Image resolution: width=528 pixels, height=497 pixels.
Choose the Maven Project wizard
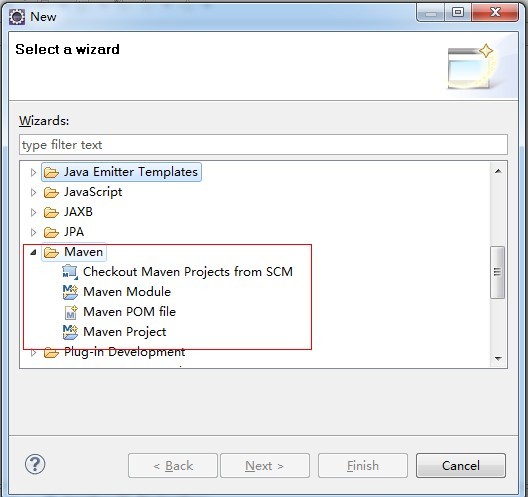[125, 332]
